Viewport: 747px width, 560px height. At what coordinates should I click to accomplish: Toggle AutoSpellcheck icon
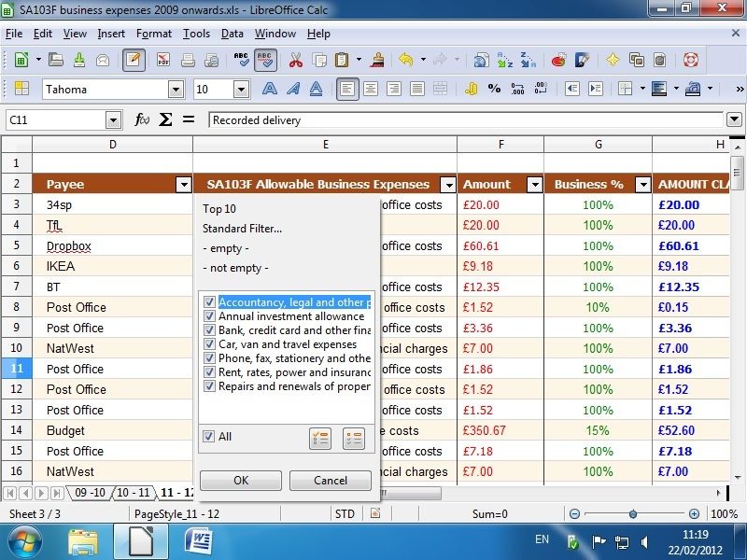[x=264, y=60]
